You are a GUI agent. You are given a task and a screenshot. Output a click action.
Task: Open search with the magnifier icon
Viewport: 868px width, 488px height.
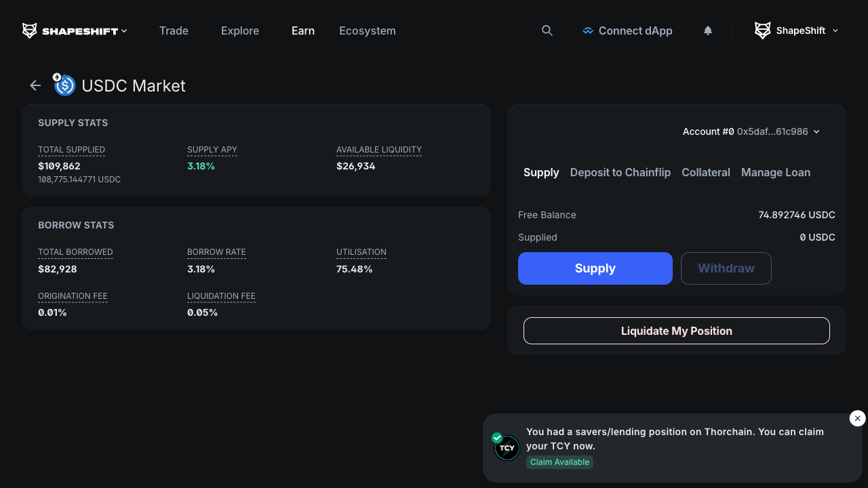click(547, 30)
